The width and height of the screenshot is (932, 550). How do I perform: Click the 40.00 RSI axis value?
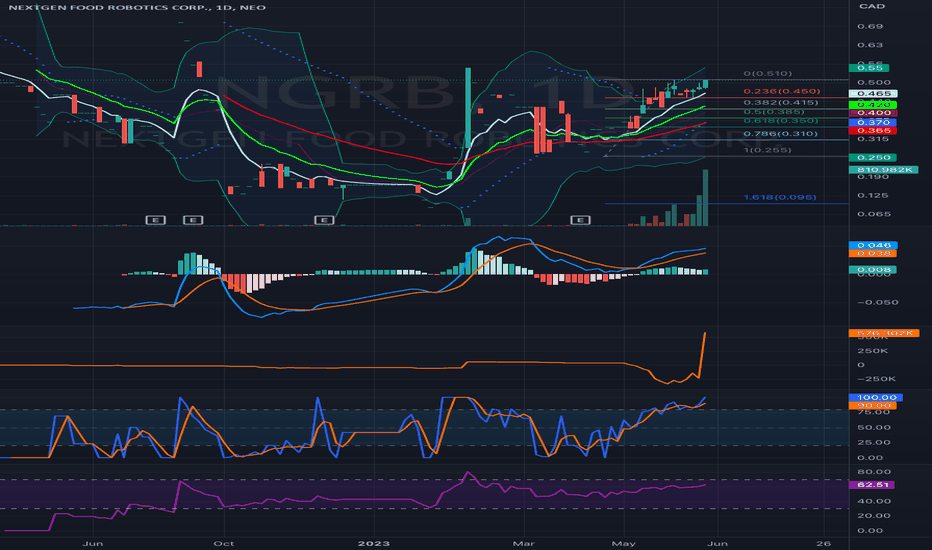pyautogui.click(x=874, y=501)
